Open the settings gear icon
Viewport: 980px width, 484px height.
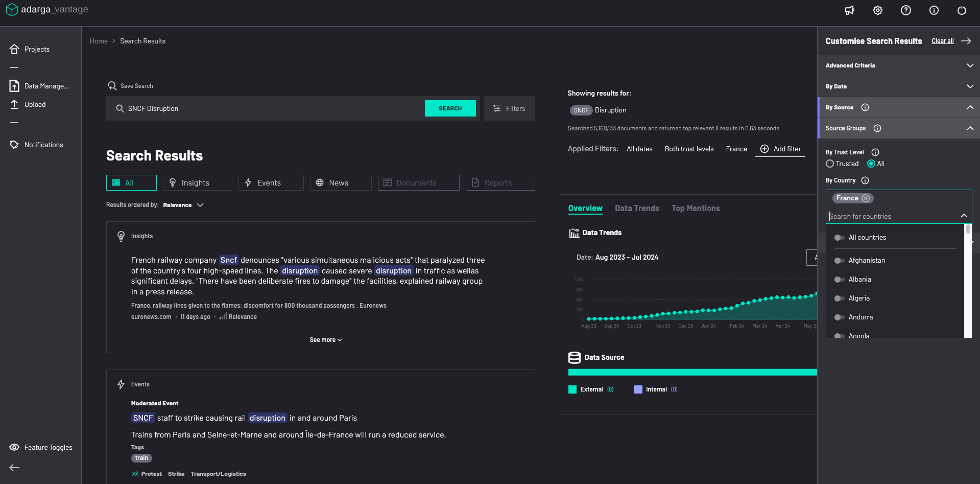coord(878,10)
